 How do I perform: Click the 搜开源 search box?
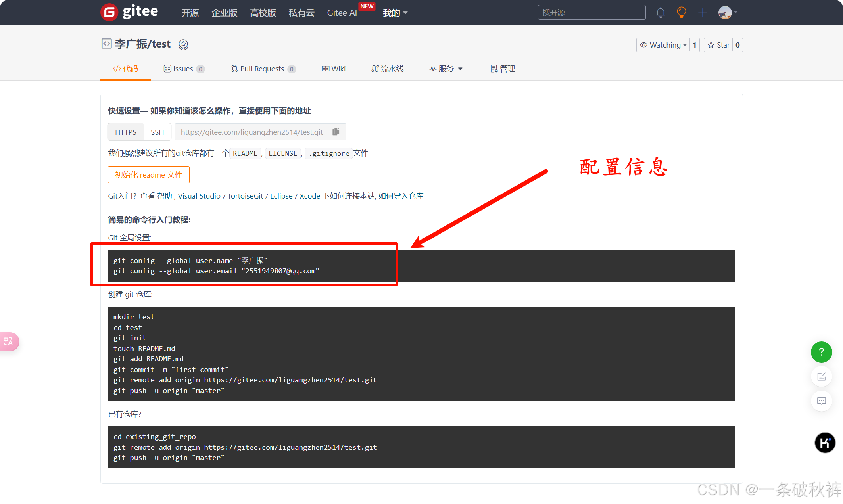pyautogui.click(x=591, y=12)
